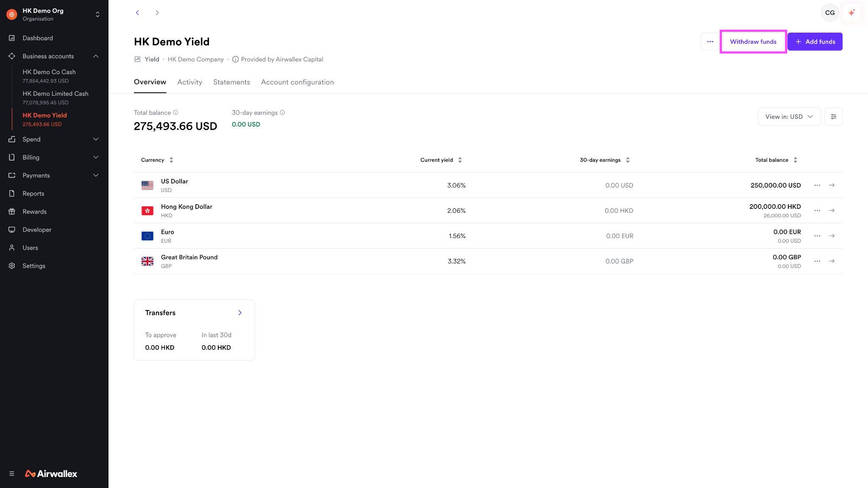Click the 3.32% yield for Great Britain Pound
Image resolution: width=868 pixels, height=488 pixels.
(456, 261)
